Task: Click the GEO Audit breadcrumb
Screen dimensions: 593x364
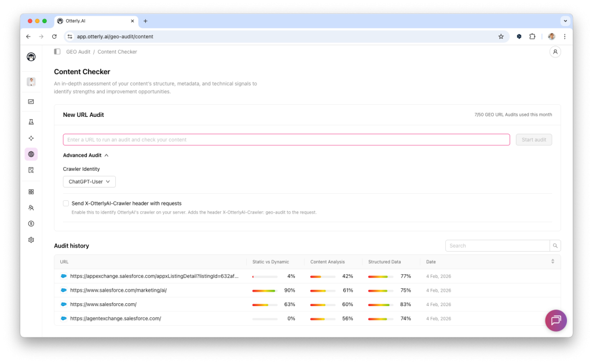Action: coord(78,52)
